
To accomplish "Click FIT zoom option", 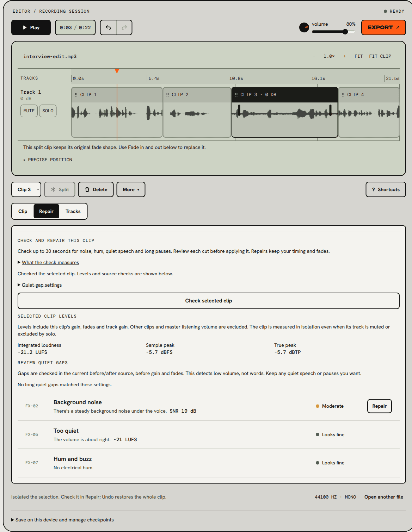I will coord(358,56).
